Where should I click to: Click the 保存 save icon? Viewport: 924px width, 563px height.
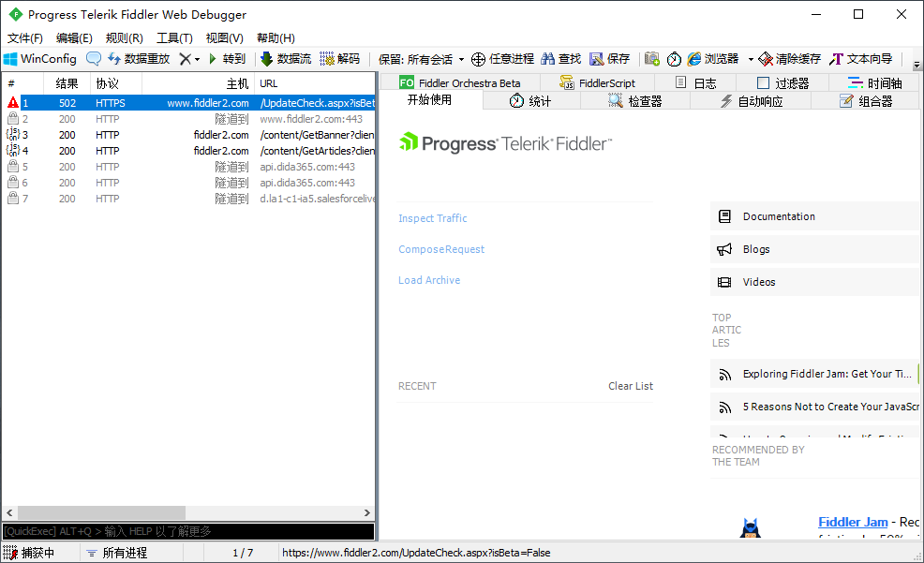coord(597,59)
